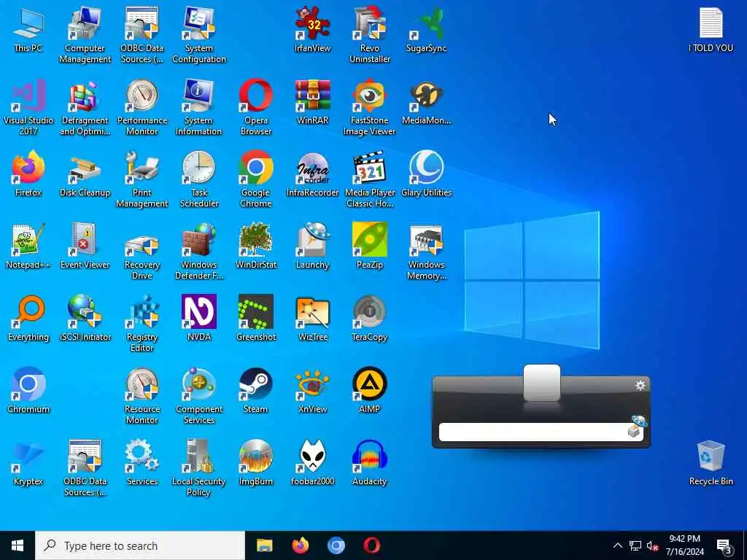Select the Resource Monitor shortcut
The width and height of the screenshot is (747, 560).
142,396
